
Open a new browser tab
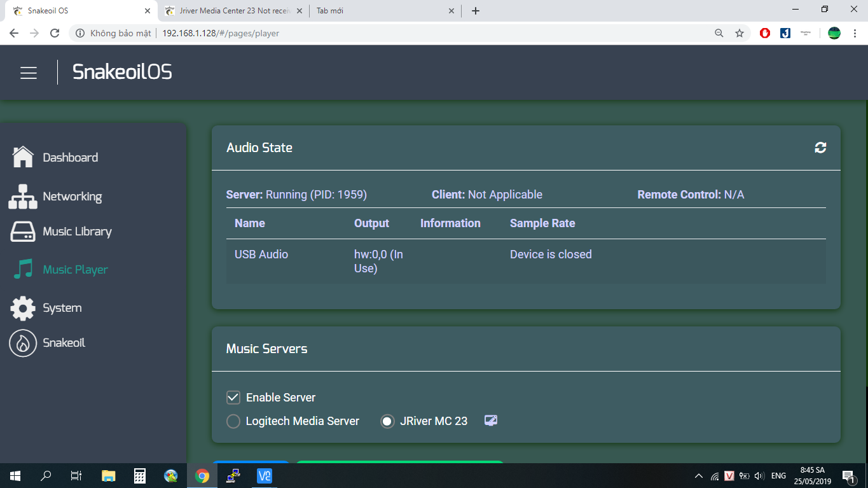pos(476,11)
